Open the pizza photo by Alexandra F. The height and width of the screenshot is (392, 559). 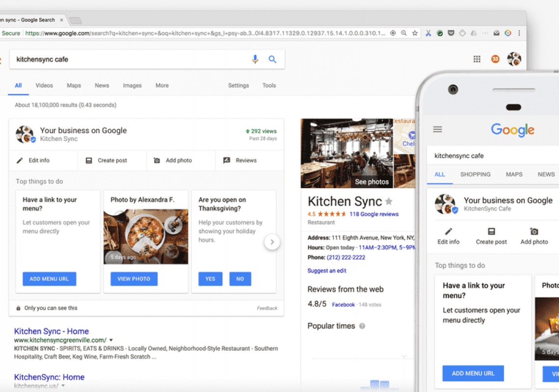click(x=146, y=237)
